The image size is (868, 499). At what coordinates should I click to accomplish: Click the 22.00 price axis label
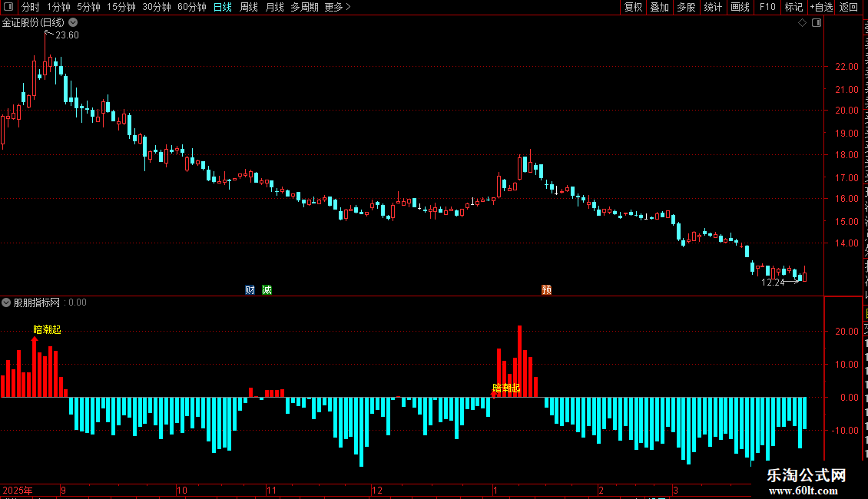(x=846, y=66)
